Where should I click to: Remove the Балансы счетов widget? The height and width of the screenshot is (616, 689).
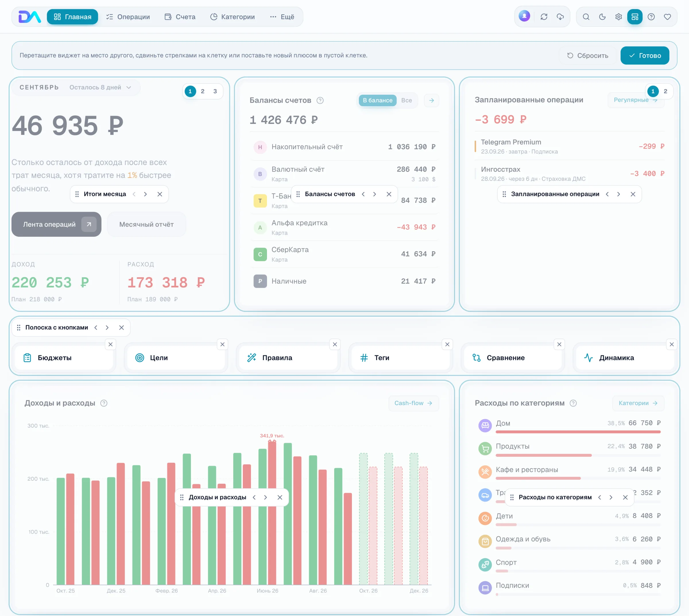[x=389, y=194]
